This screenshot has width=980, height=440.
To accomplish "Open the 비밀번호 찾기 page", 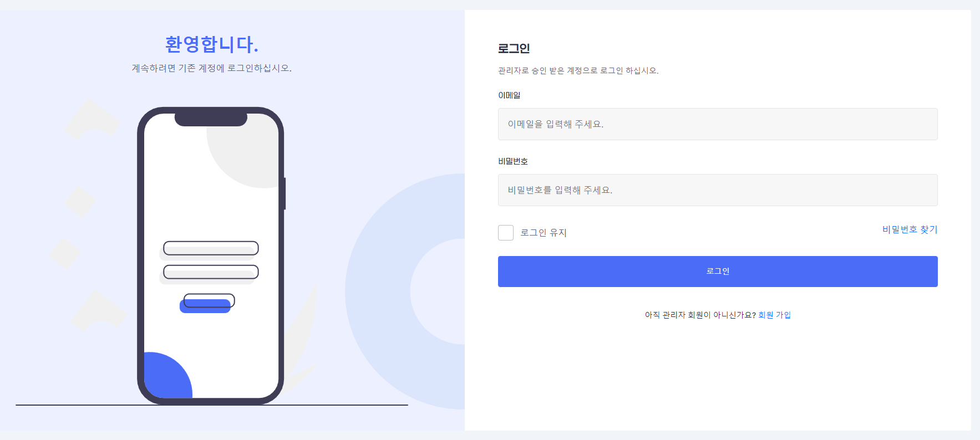I will [x=908, y=229].
